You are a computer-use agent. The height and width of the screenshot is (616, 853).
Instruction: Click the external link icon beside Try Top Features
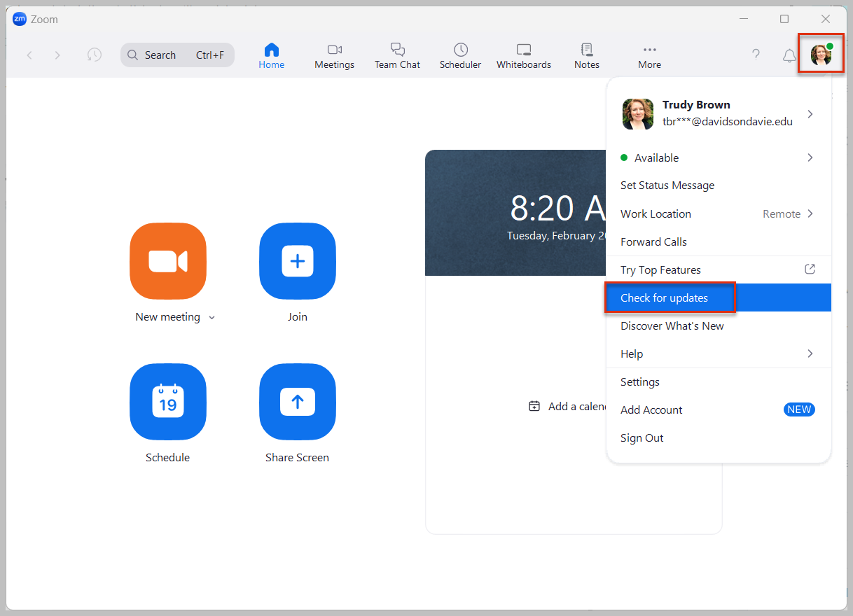(810, 269)
